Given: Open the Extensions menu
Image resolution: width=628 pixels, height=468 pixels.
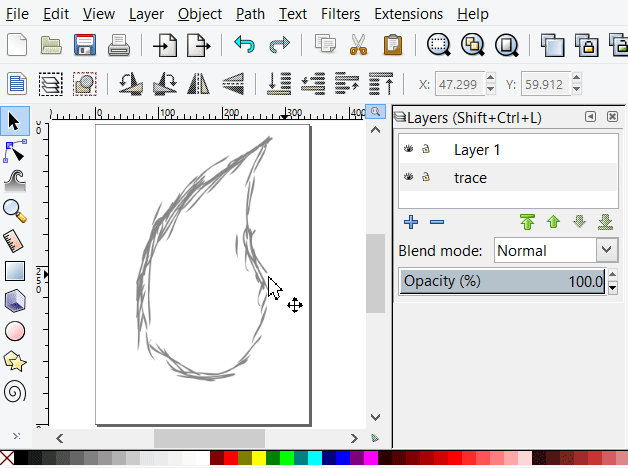Looking at the screenshot, I should [408, 14].
